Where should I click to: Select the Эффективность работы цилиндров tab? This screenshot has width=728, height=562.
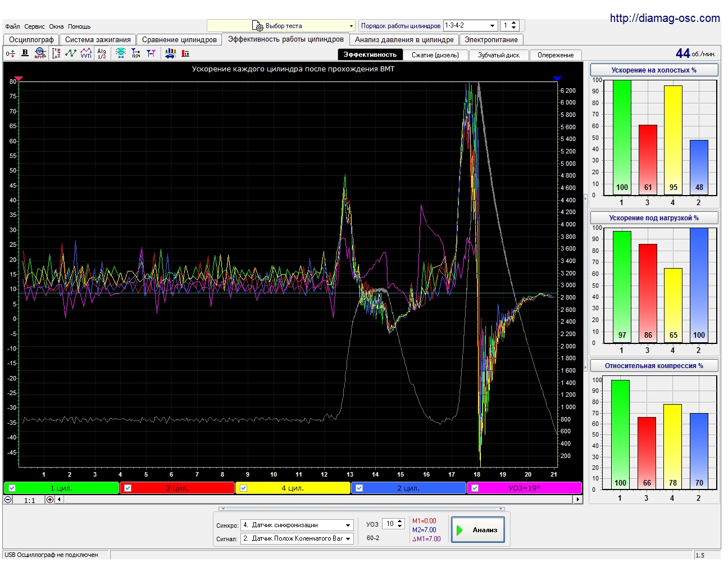click(x=286, y=39)
